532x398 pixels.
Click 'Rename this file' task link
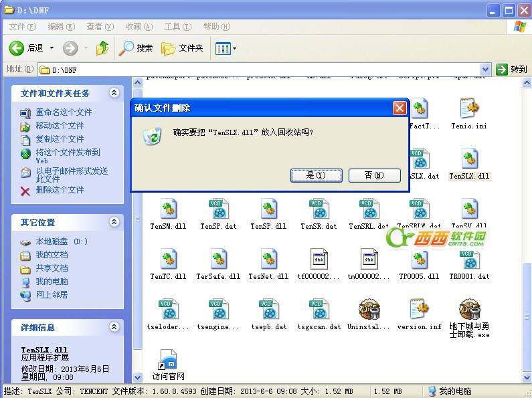[64, 112]
